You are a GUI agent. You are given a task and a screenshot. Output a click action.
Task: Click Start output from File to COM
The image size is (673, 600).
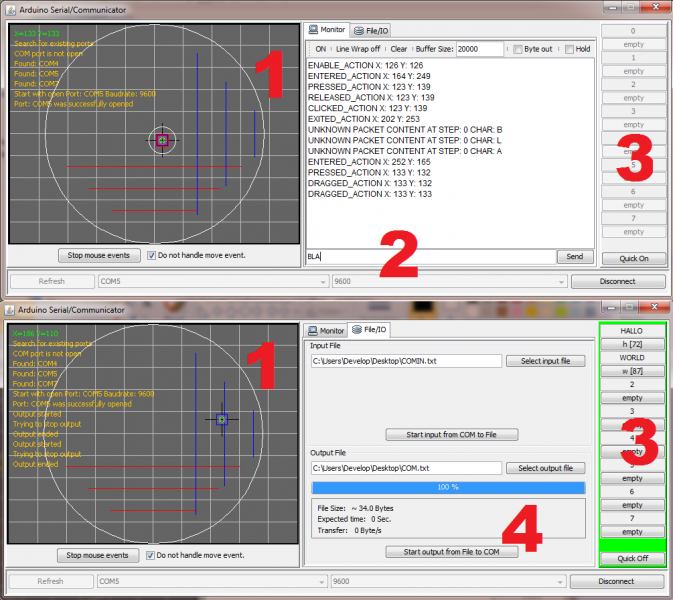point(452,552)
